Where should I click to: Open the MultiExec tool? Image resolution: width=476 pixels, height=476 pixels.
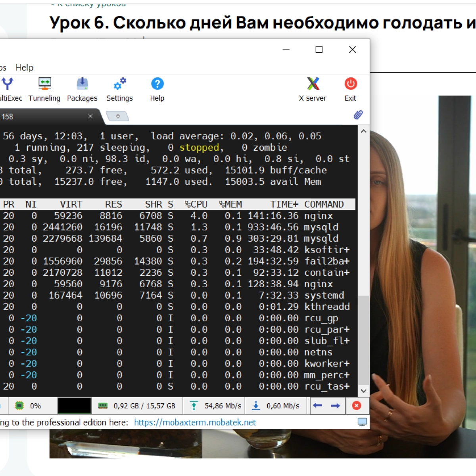tap(8, 89)
